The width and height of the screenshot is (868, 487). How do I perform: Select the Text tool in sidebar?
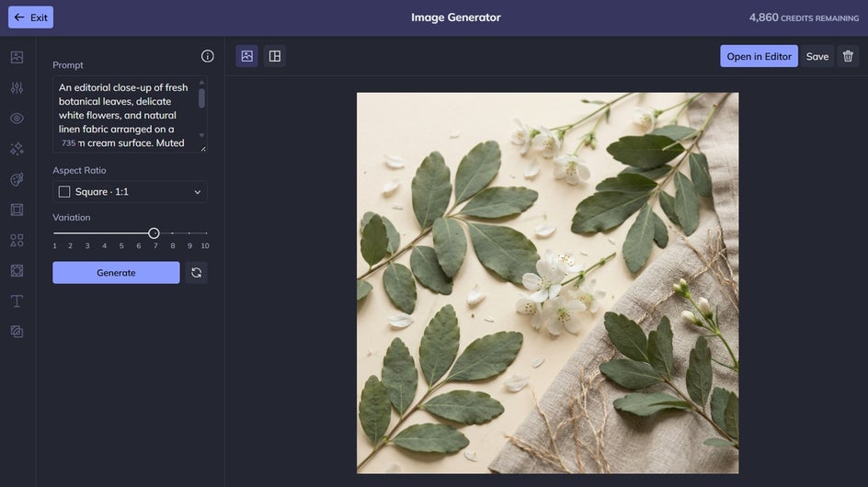17,301
